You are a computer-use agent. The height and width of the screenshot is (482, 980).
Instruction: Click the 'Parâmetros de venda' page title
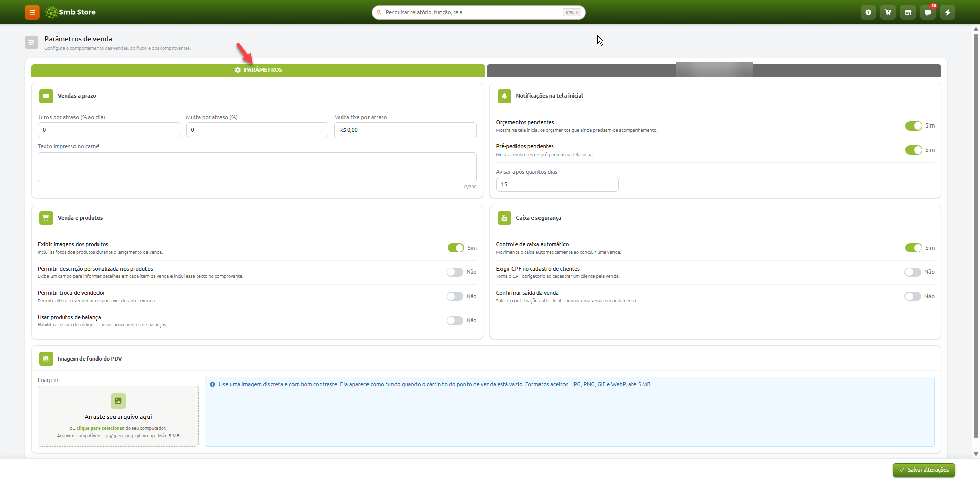78,39
